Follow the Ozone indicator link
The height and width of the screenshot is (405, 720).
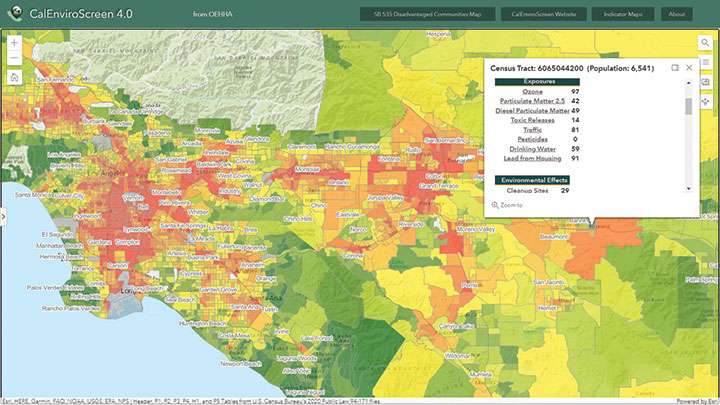[533, 91]
